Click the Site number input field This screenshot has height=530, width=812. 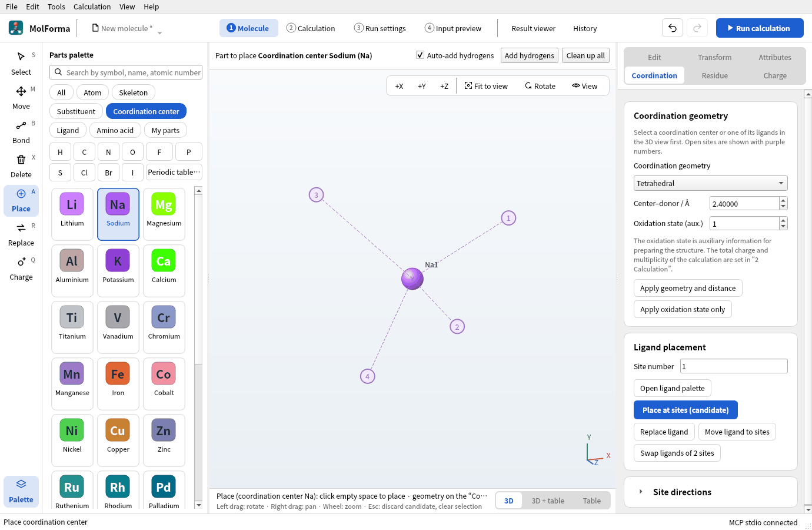(734, 366)
